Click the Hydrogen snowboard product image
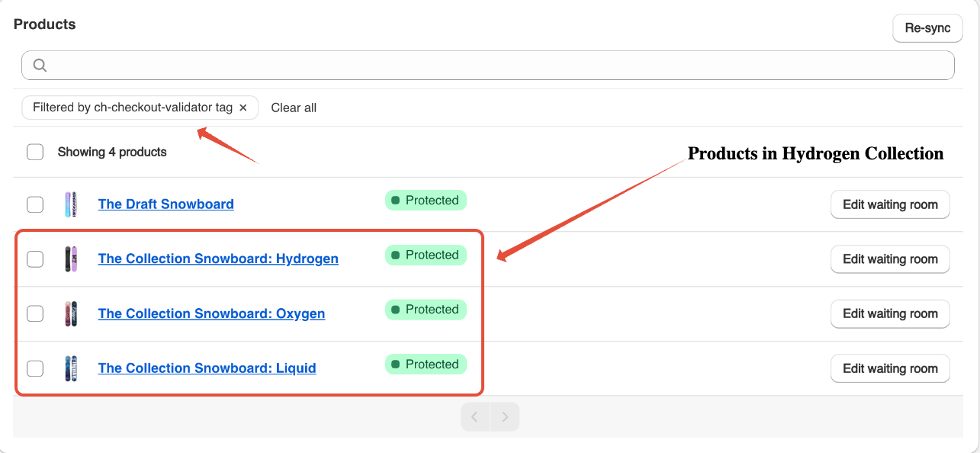This screenshot has height=453, width=980. [71, 259]
